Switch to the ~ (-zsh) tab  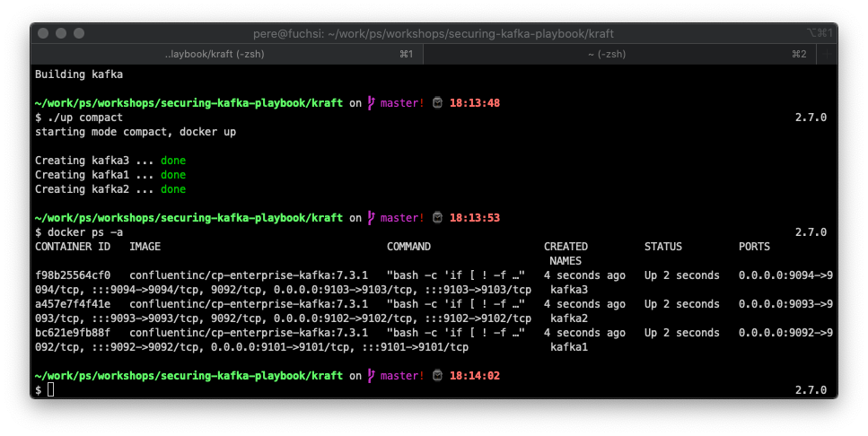(619, 54)
